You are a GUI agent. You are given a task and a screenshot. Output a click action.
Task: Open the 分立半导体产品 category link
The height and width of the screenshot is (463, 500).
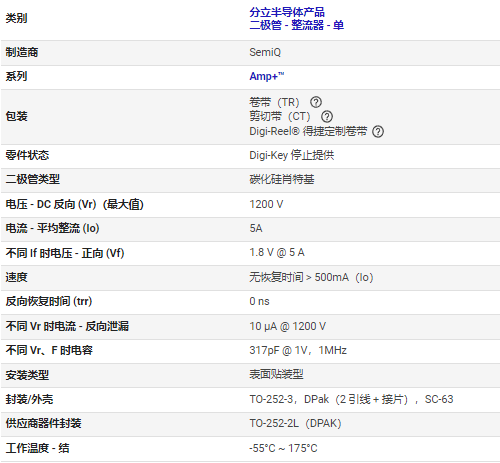287,12
